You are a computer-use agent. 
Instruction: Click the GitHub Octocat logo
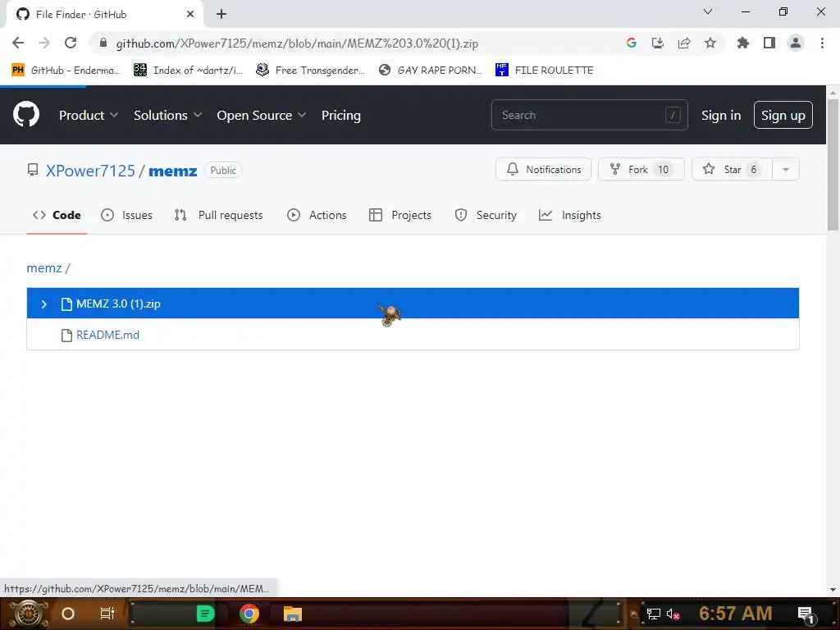coord(26,115)
